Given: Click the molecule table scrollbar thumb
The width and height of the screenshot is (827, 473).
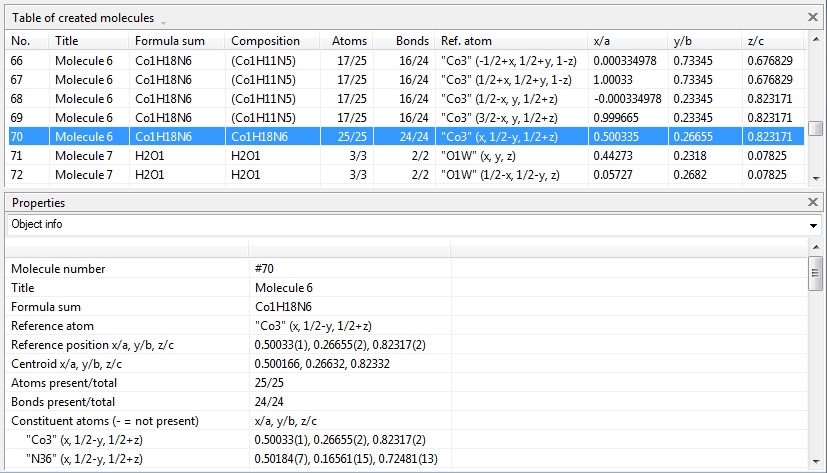Looking at the screenshot, I should click(815, 128).
